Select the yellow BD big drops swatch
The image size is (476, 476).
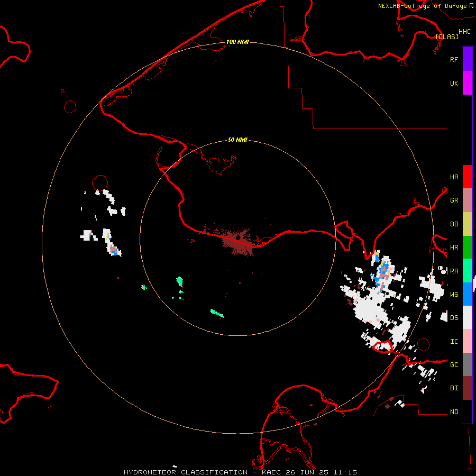pos(467,224)
